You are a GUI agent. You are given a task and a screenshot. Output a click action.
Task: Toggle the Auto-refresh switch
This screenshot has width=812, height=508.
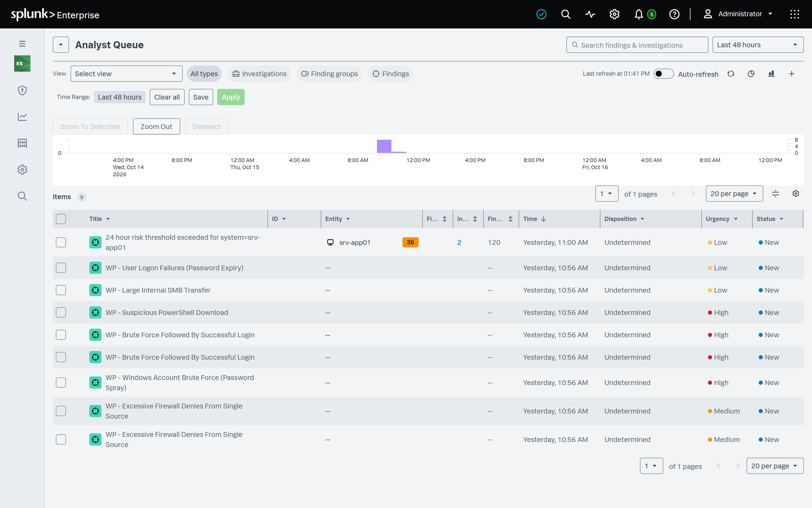[664, 74]
